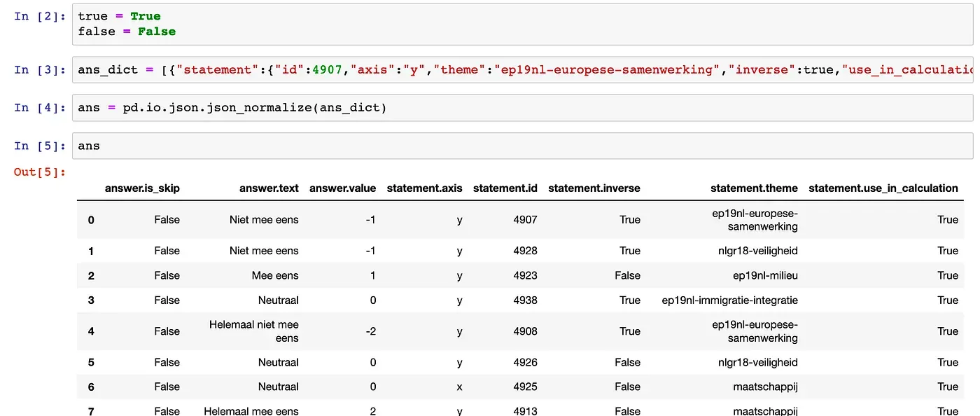Click the 'y' axis value in row 0
The height and width of the screenshot is (416, 980).
click(x=459, y=220)
